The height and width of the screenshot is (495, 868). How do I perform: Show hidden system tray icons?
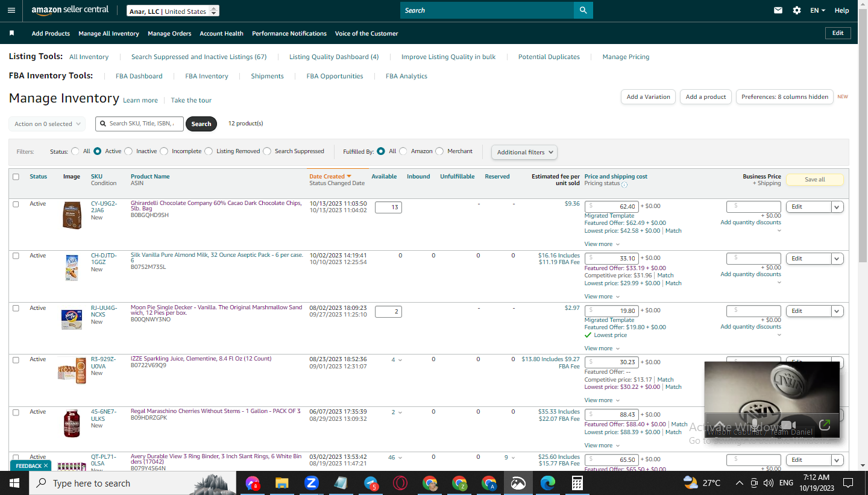(x=740, y=483)
